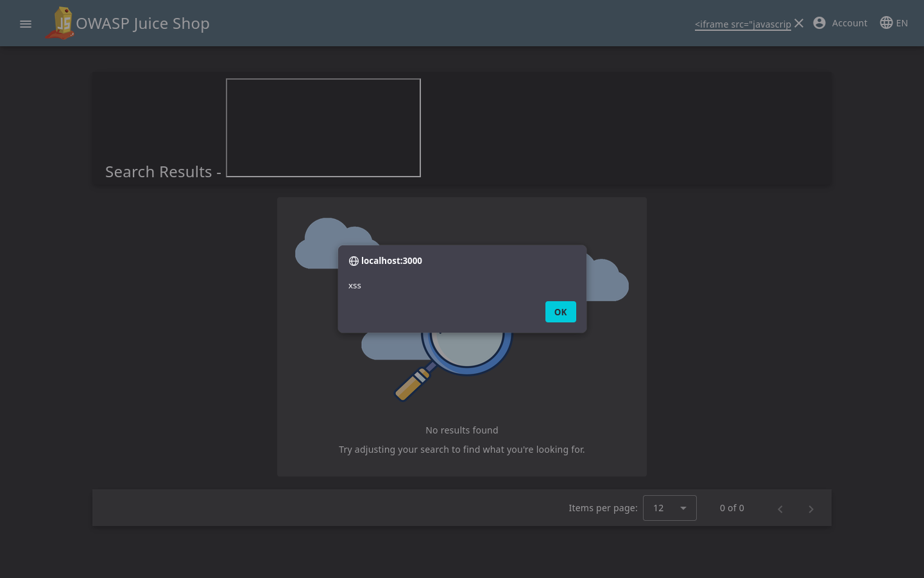This screenshot has width=924, height=578.
Task: Clear the search query with X icon
Action: (799, 23)
